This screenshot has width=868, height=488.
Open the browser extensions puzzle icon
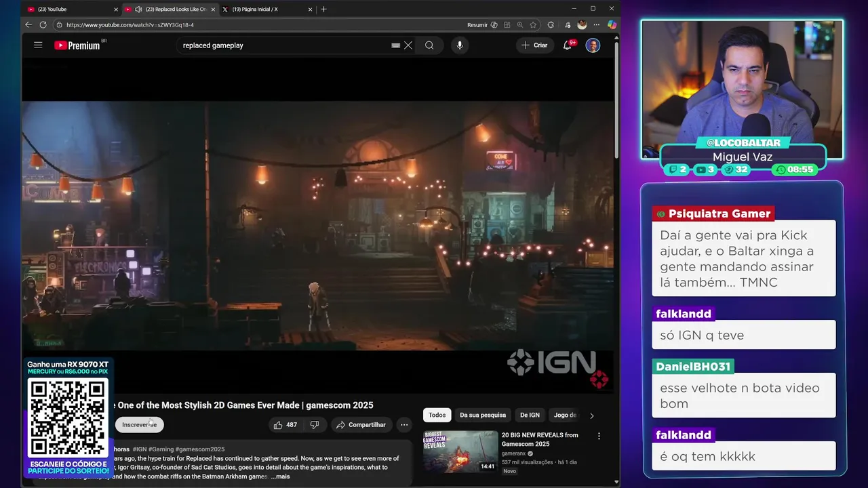(551, 25)
